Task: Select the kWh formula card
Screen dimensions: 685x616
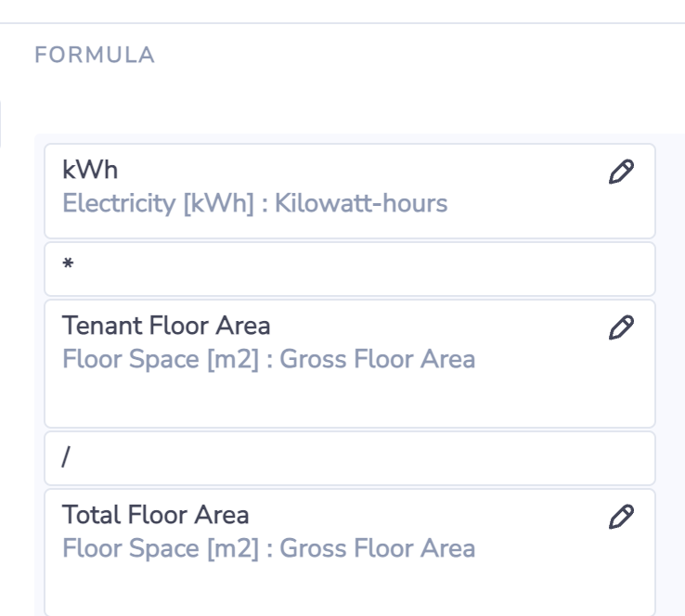Action: [x=350, y=191]
